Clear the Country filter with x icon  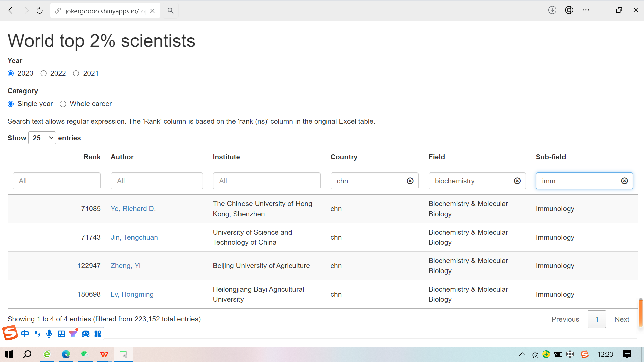pos(410,181)
